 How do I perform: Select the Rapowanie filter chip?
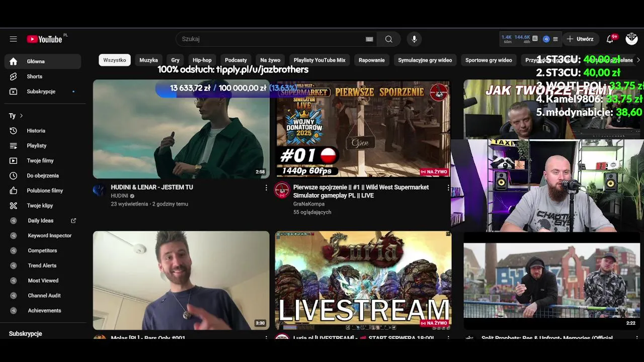(x=372, y=60)
